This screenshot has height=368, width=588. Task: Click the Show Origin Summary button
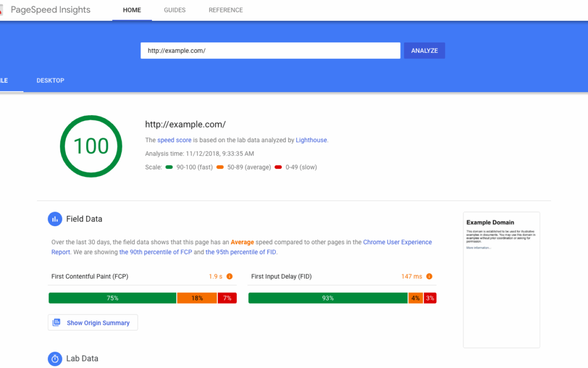93,323
